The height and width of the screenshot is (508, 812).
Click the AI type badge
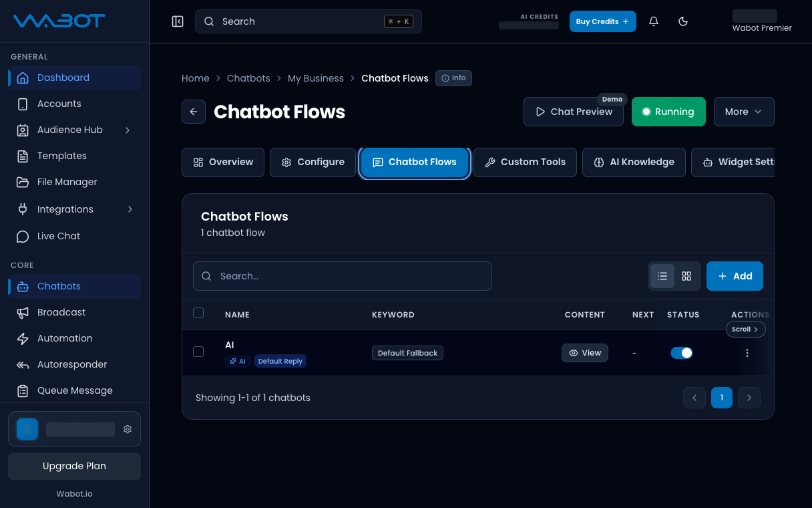pyautogui.click(x=238, y=361)
